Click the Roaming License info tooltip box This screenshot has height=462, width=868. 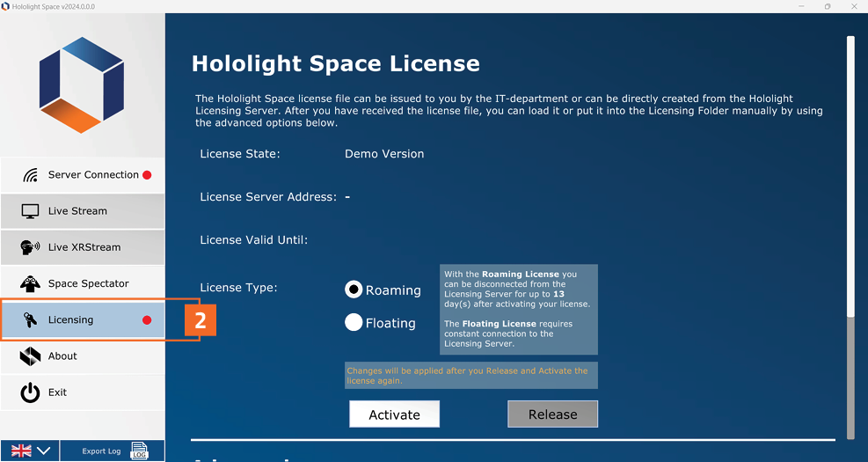[519, 309]
